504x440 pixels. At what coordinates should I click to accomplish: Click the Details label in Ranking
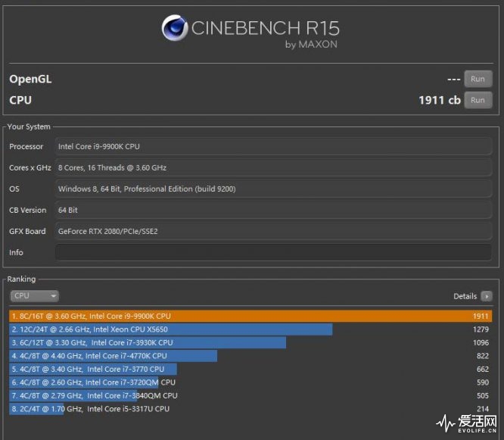click(465, 296)
